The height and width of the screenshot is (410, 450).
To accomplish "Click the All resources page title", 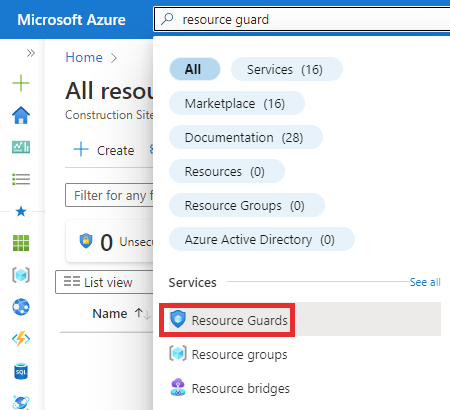I will tap(109, 91).
